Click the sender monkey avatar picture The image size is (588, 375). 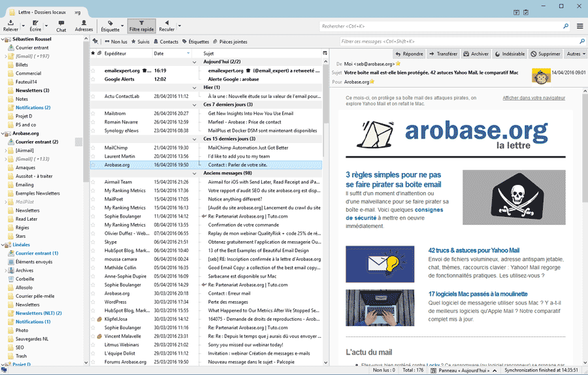(541, 76)
